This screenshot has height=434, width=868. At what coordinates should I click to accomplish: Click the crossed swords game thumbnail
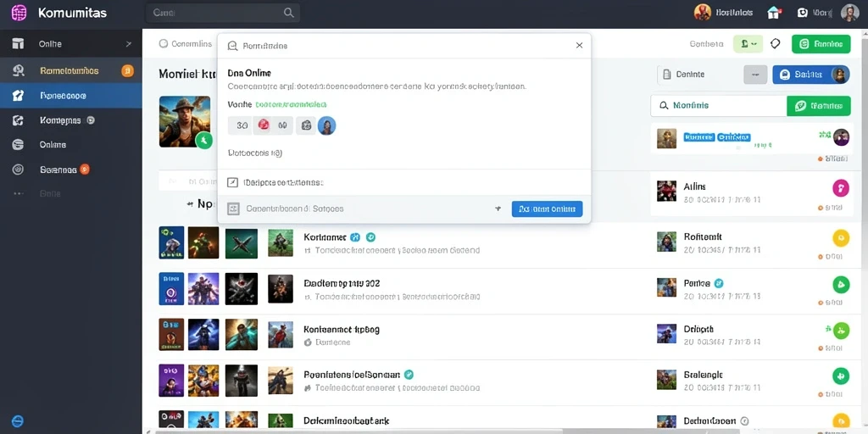pos(242,243)
